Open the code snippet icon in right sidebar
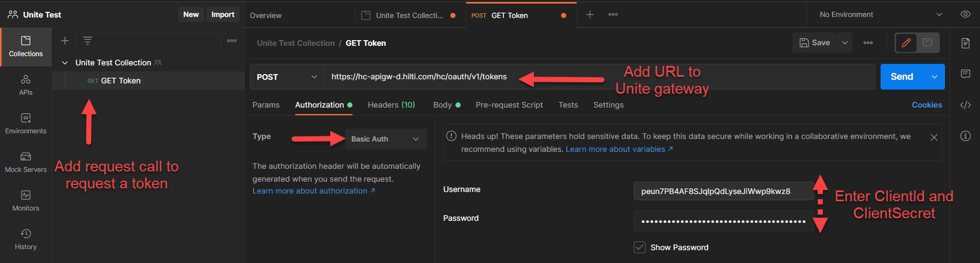Viewport: 980px width, 263px height. pos(966,105)
